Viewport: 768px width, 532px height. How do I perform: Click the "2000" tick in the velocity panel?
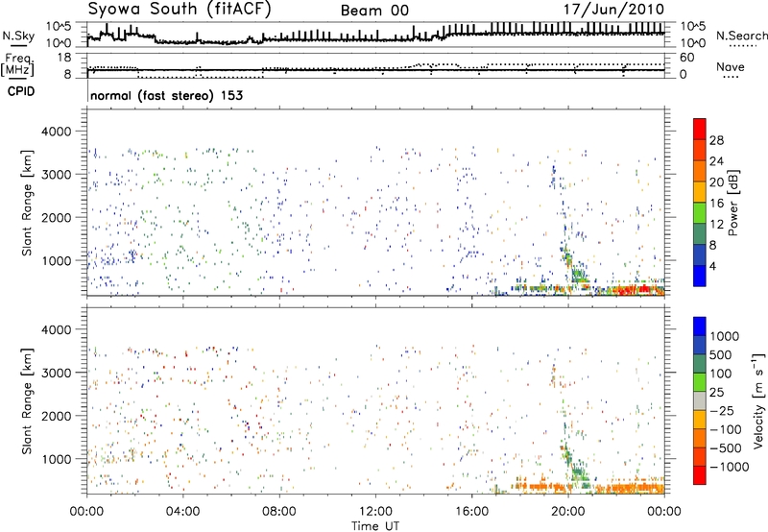coord(56,416)
